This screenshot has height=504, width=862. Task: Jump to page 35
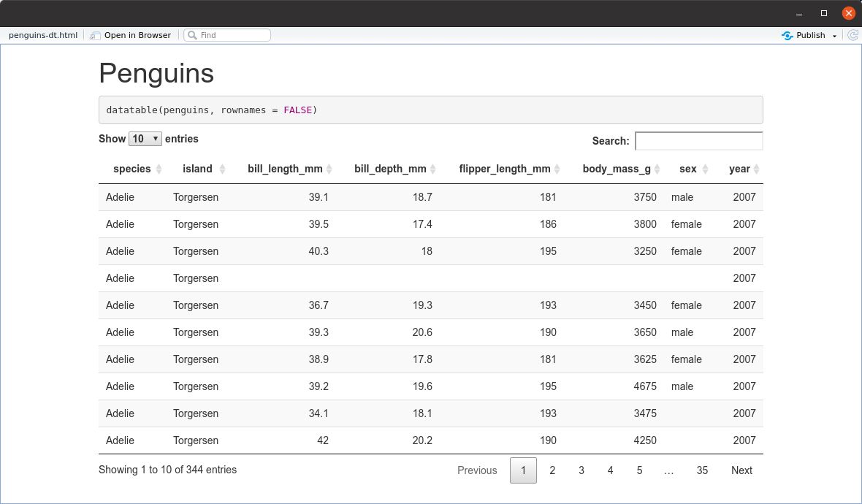[702, 470]
